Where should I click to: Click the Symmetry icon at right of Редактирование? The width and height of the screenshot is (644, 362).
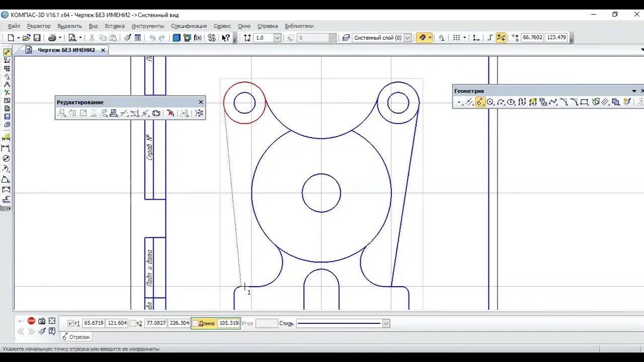[199, 113]
